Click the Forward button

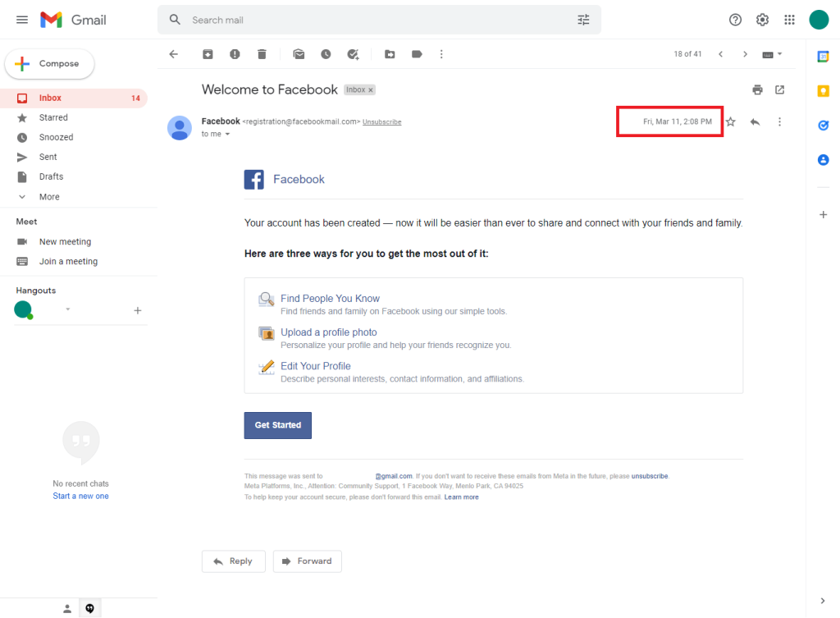tap(308, 561)
